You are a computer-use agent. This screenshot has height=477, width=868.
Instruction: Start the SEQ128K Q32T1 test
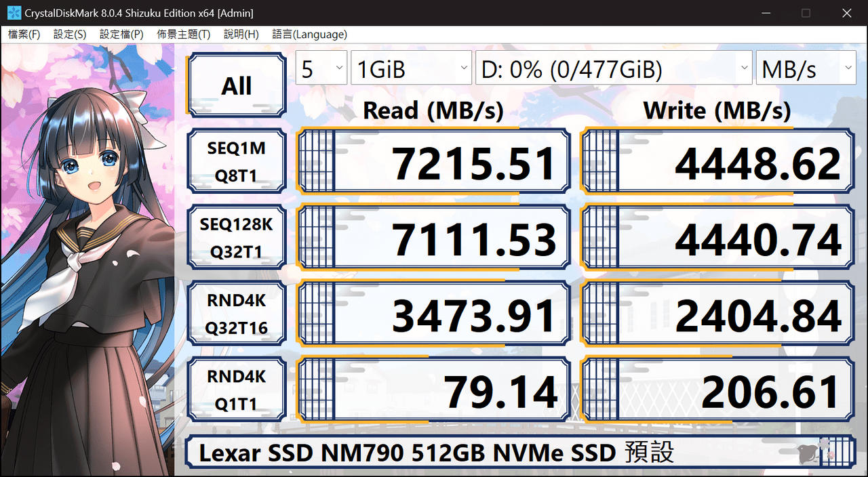[237, 237]
